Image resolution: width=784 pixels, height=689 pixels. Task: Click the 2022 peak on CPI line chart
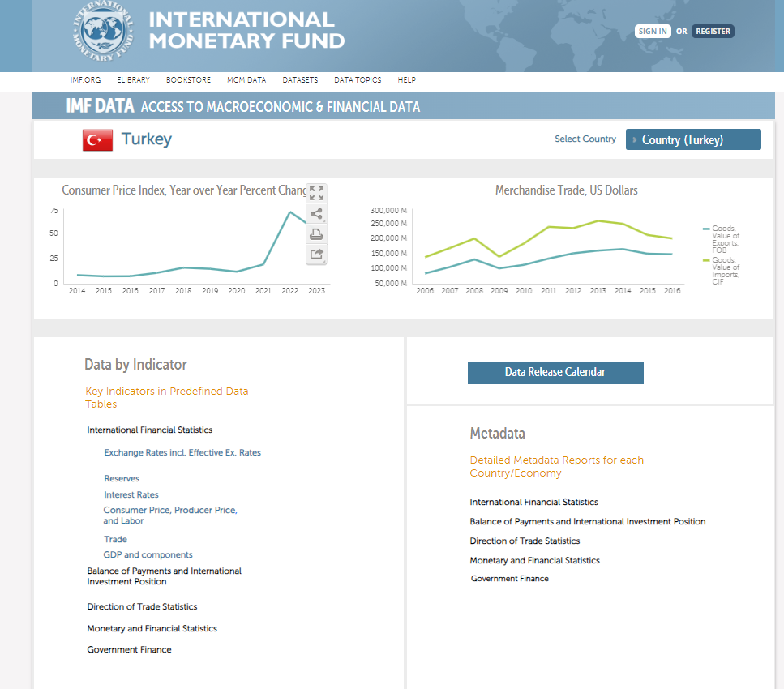[290, 212]
